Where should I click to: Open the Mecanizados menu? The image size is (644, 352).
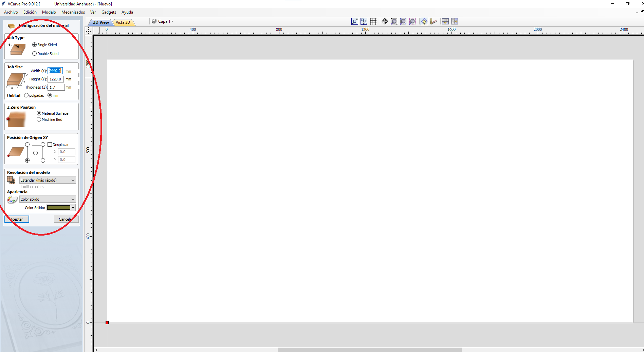tap(73, 12)
